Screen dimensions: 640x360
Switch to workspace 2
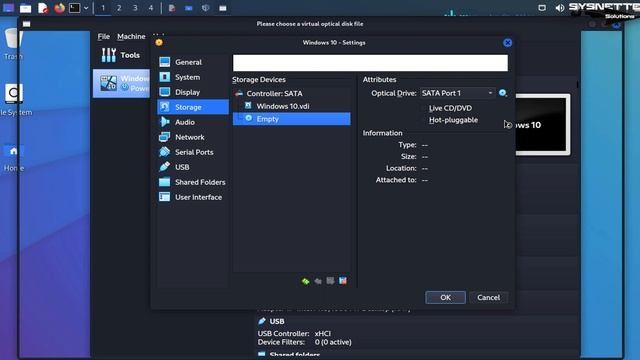coord(119,8)
